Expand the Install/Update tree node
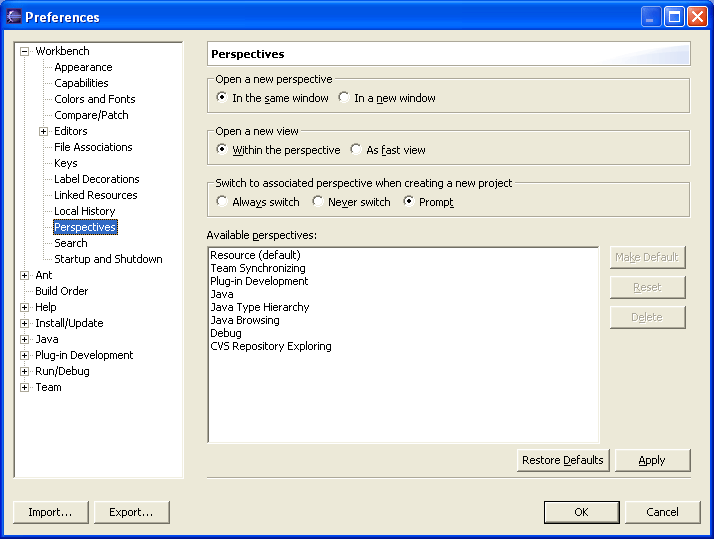Image resolution: width=714 pixels, height=539 pixels. (x=25, y=324)
